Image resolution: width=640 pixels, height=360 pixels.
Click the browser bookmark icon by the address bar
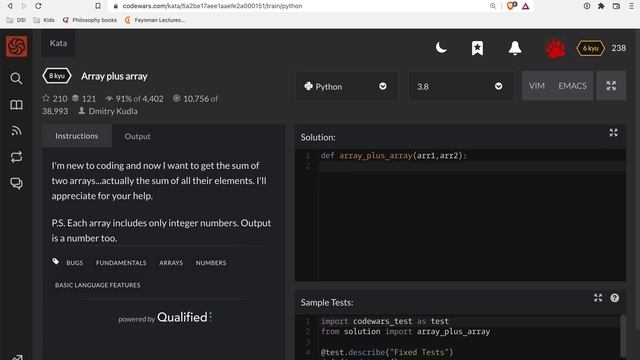pos(98,6)
